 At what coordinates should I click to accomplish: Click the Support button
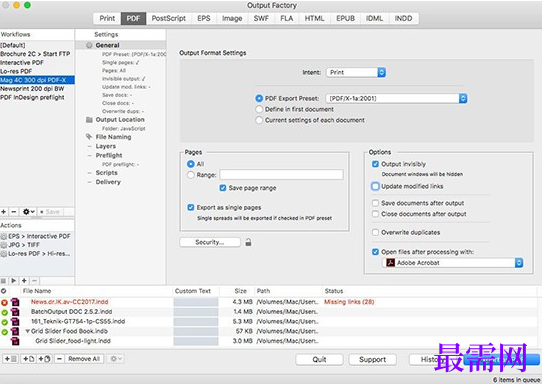pyautogui.click(x=372, y=359)
